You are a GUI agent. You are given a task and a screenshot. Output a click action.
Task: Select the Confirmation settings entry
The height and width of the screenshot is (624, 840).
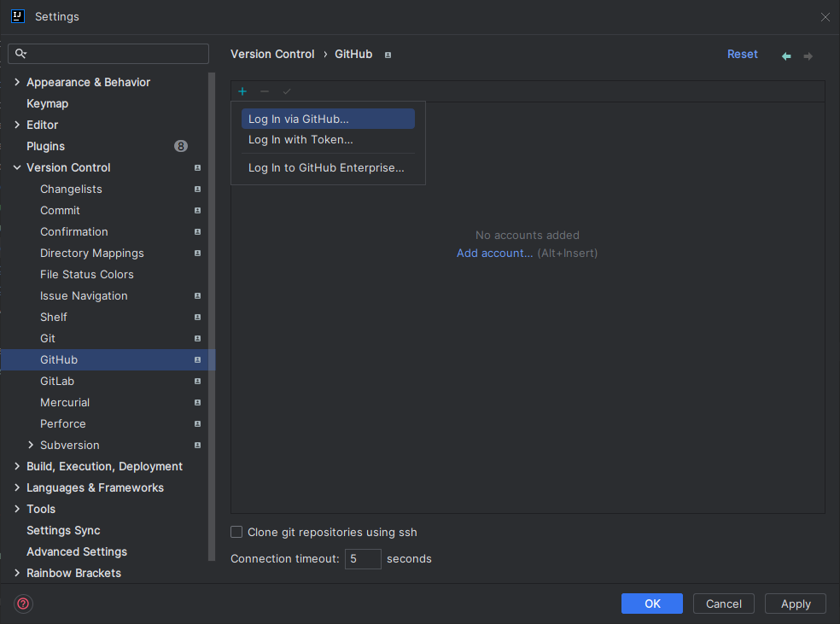74,232
